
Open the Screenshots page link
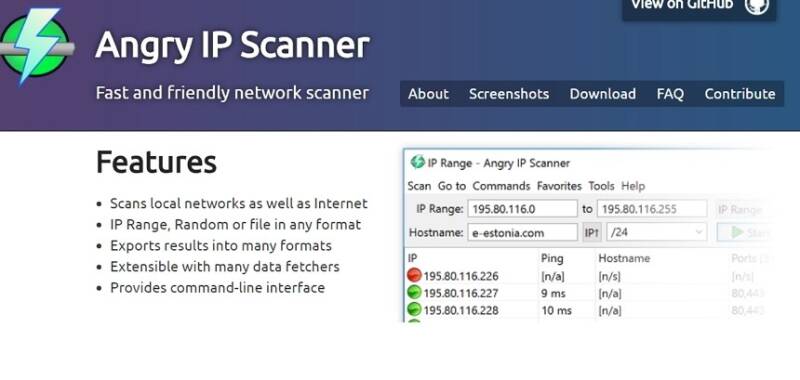pos(509,94)
